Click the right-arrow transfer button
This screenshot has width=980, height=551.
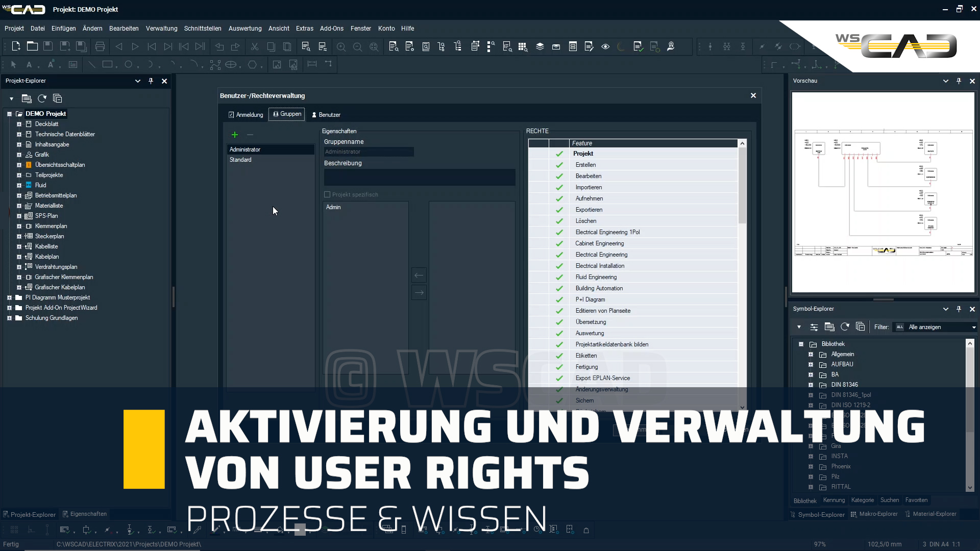[x=419, y=292]
